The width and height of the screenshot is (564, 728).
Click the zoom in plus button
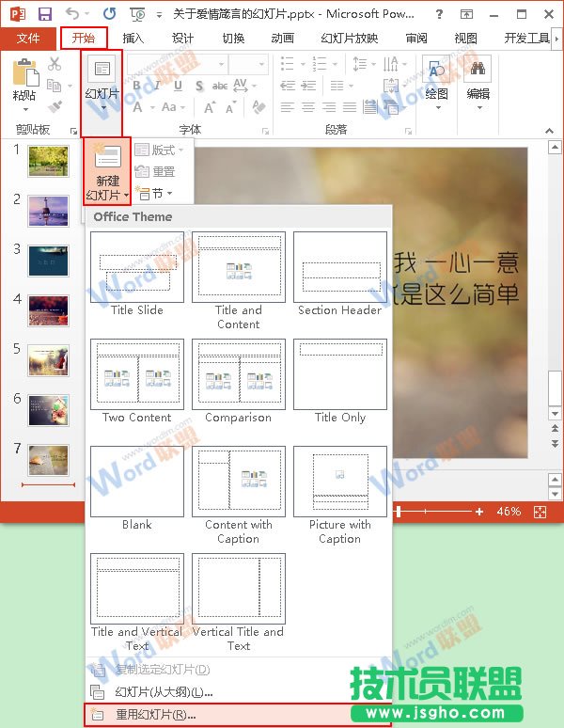tap(479, 512)
